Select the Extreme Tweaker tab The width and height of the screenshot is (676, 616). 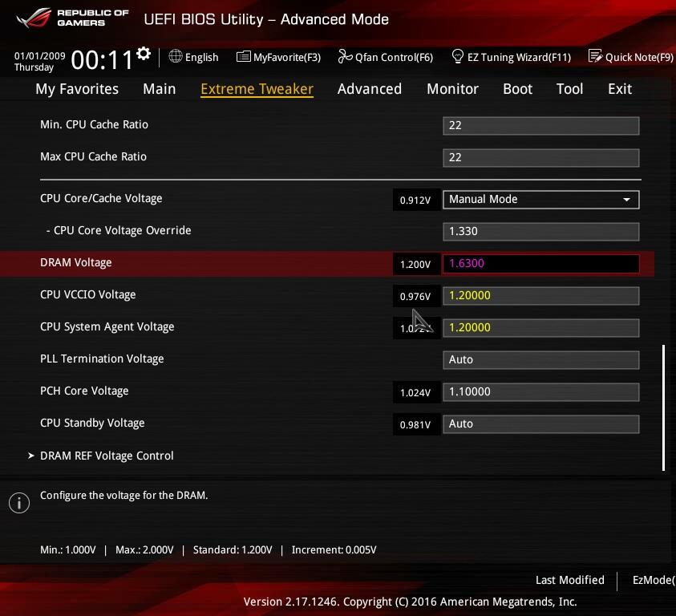click(x=257, y=89)
